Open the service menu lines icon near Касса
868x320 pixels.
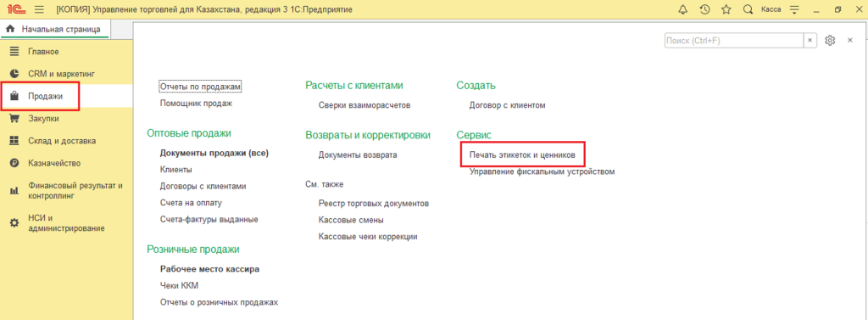794,9
